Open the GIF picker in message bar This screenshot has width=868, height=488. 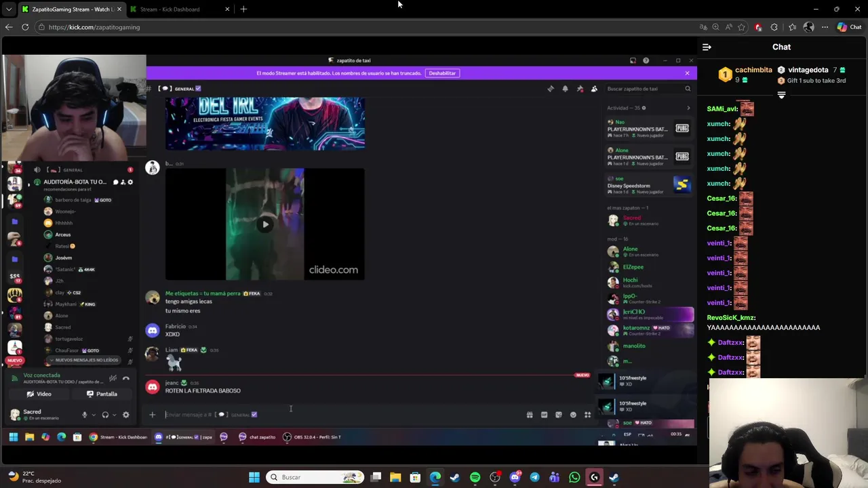544,415
